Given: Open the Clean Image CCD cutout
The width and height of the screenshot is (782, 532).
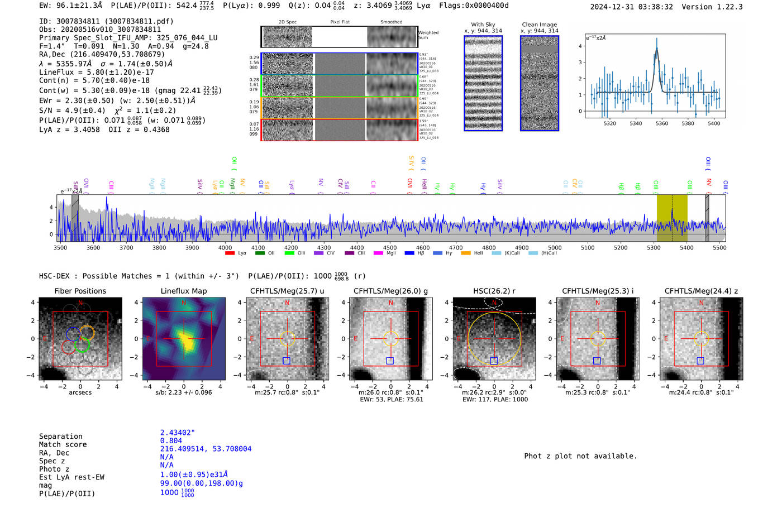Looking at the screenshot, I should click(x=540, y=83).
